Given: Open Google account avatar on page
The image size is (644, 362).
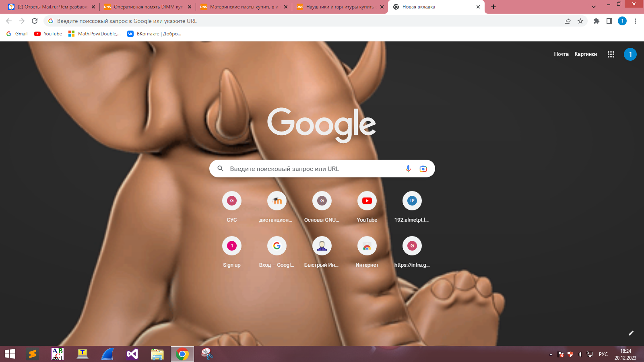Looking at the screenshot, I should click(630, 54).
